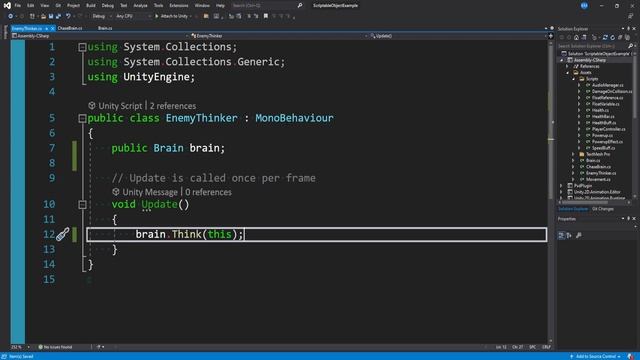Open the EnemyThinker type navigation dropdown
Image resolution: width=640 pixels, height=360 pixels.
coord(279,36)
